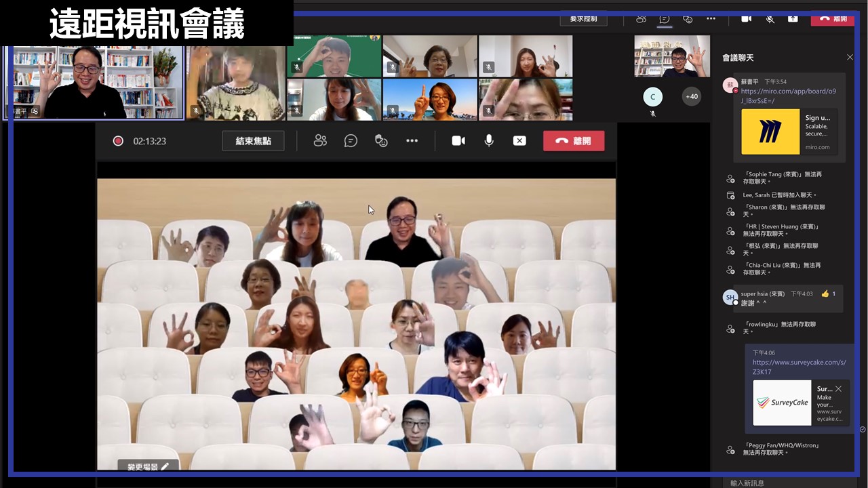Expand more actions in center toolbar
The width and height of the screenshot is (868, 488).
(x=412, y=141)
